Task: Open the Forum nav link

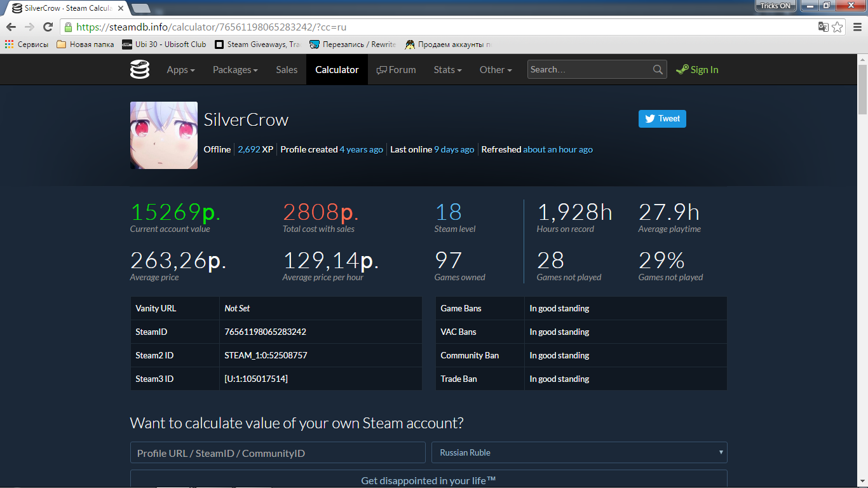Action: [396, 70]
